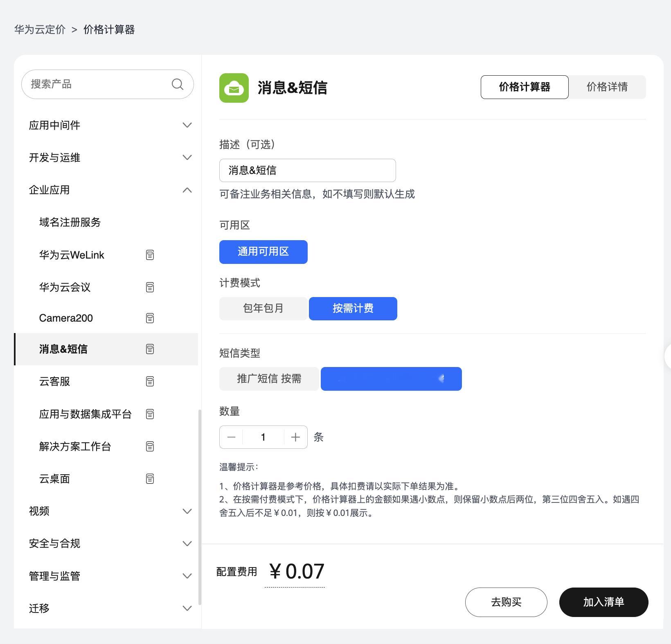The image size is (671, 644).
Task: Open 解决方案工作台 in the sidebar
Action: coord(75,446)
